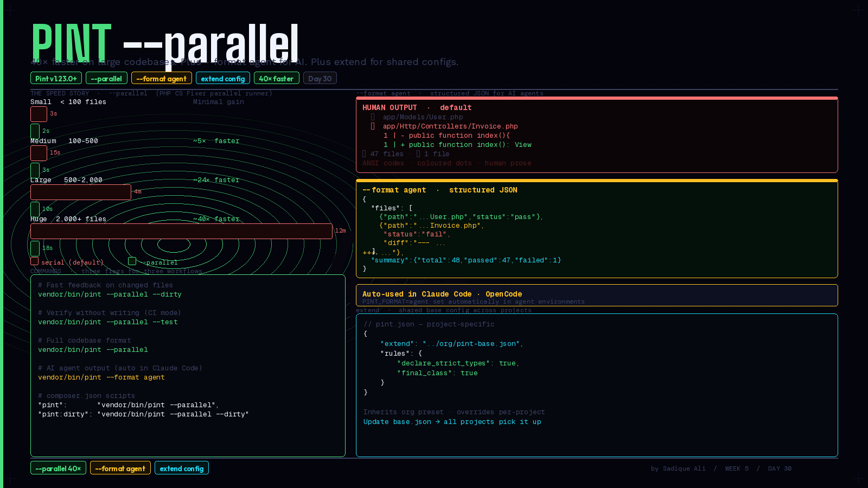
Task: Toggle the "serial (default)" legend checkbox
Action: point(34,261)
